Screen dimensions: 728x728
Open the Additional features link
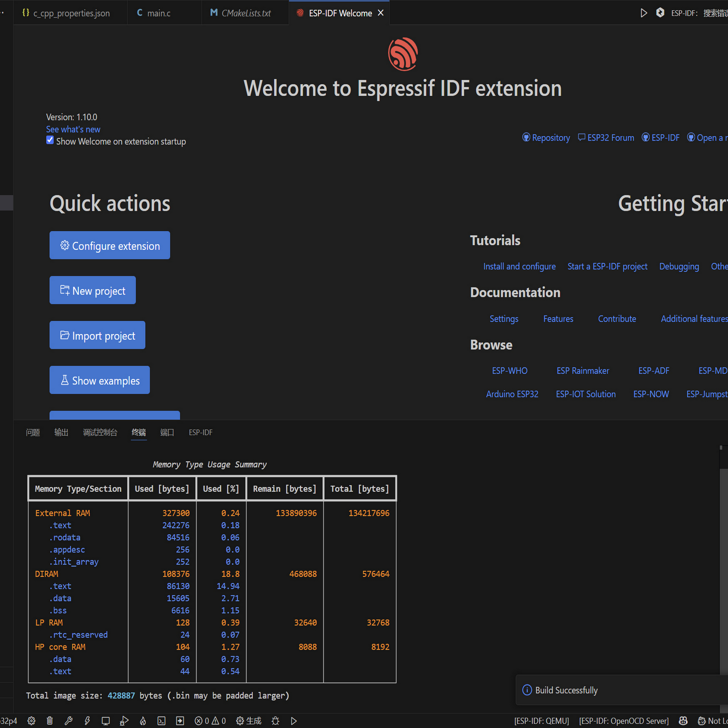pos(694,319)
